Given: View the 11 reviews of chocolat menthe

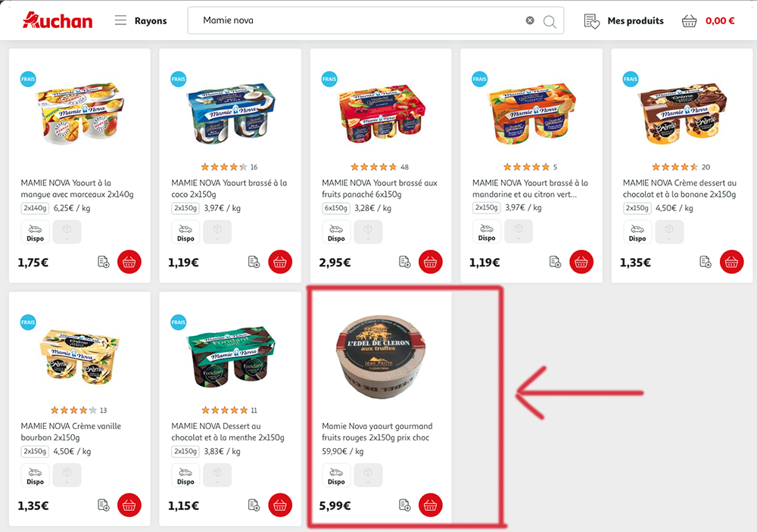Looking at the screenshot, I should (229, 410).
